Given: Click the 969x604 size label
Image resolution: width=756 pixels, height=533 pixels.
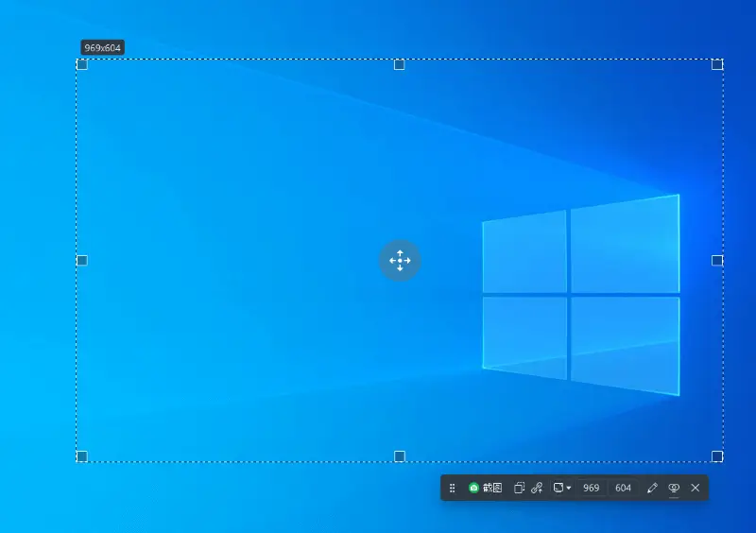Looking at the screenshot, I should [103, 48].
